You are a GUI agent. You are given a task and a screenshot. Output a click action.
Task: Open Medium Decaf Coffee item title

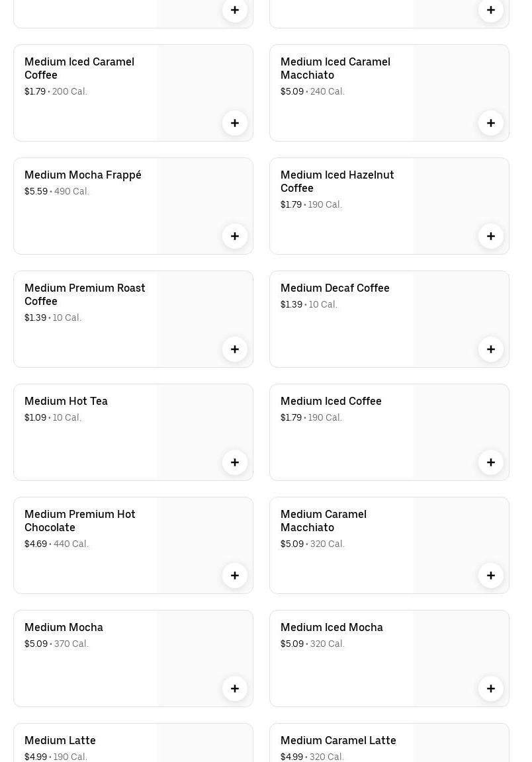[335, 288]
